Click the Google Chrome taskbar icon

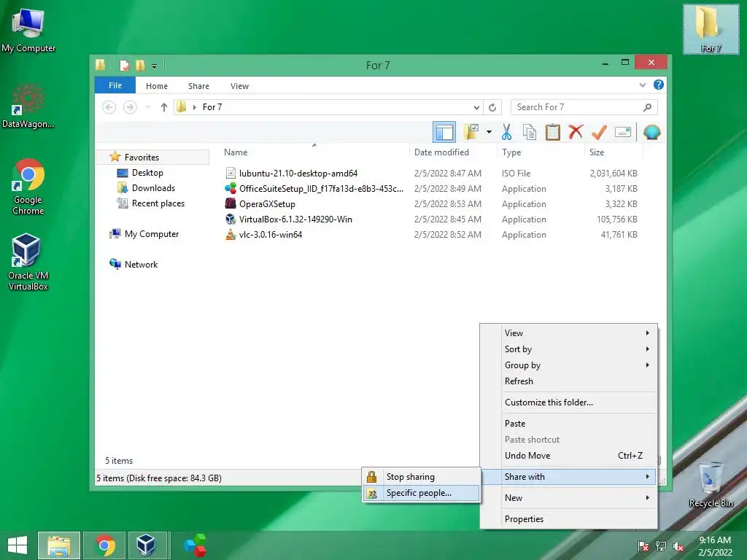pyautogui.click(x=105, y=545)
